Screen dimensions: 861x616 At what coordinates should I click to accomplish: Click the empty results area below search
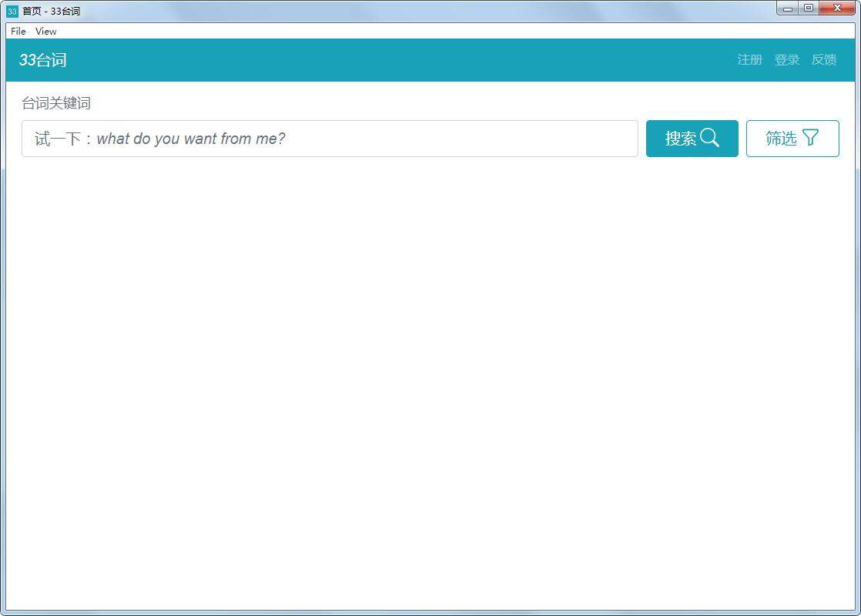(430, 385)
